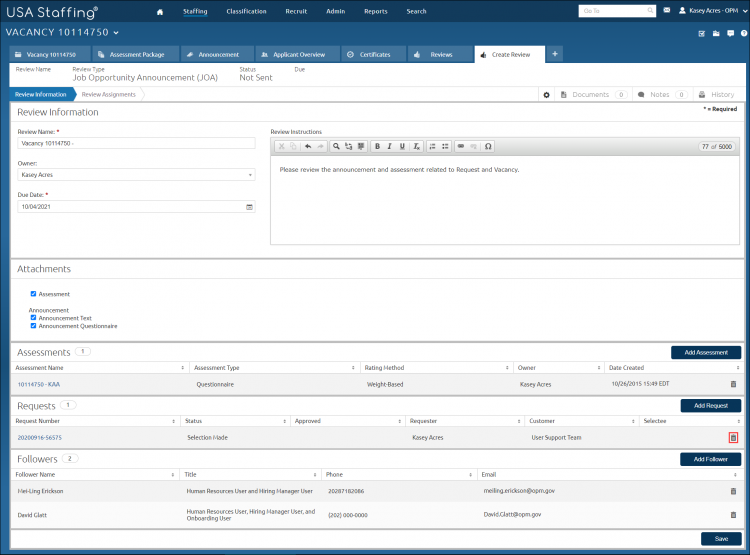Click the Remove Format icon in editor

tap(416, 146)
